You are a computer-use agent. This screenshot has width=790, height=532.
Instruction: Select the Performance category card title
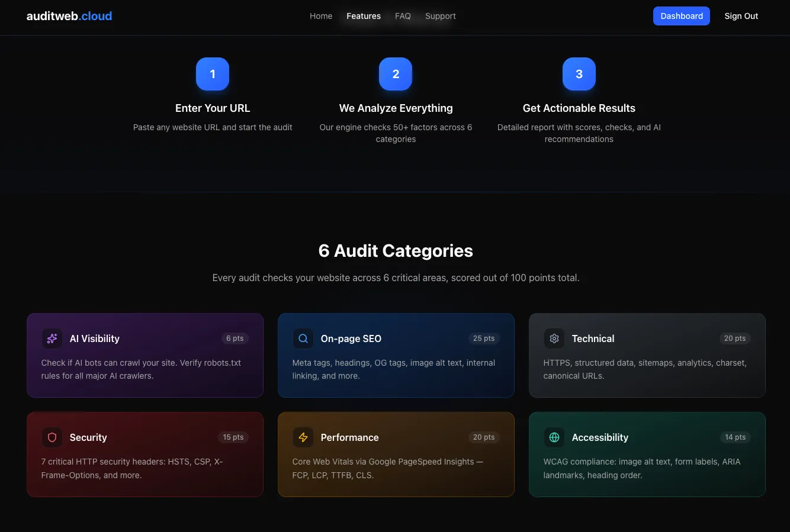click(x=349, y=437)
